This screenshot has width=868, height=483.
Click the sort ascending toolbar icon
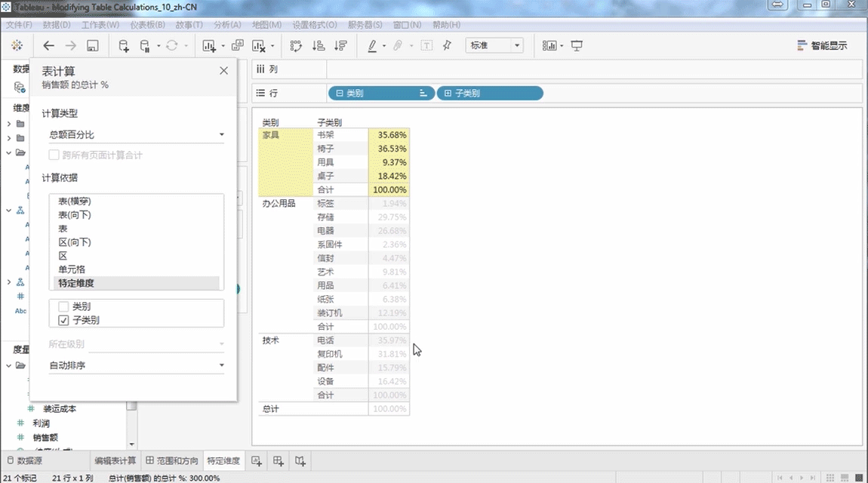[318, 46]
